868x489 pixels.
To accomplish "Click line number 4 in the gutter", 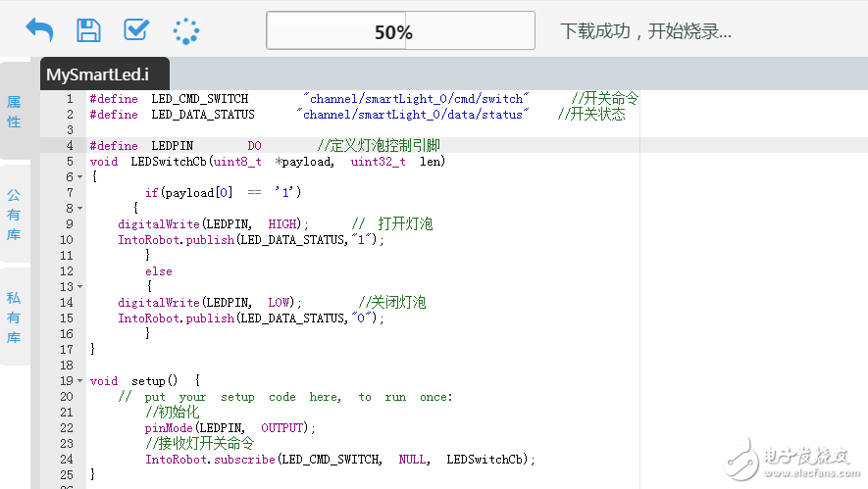I will click(69, 146).
